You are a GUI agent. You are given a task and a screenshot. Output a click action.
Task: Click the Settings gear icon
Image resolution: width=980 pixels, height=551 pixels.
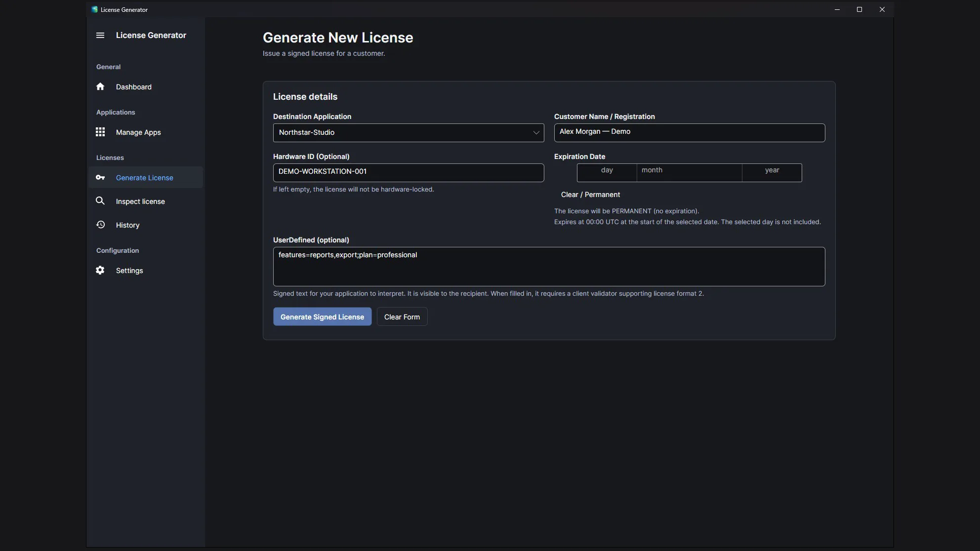coord(100,270)
